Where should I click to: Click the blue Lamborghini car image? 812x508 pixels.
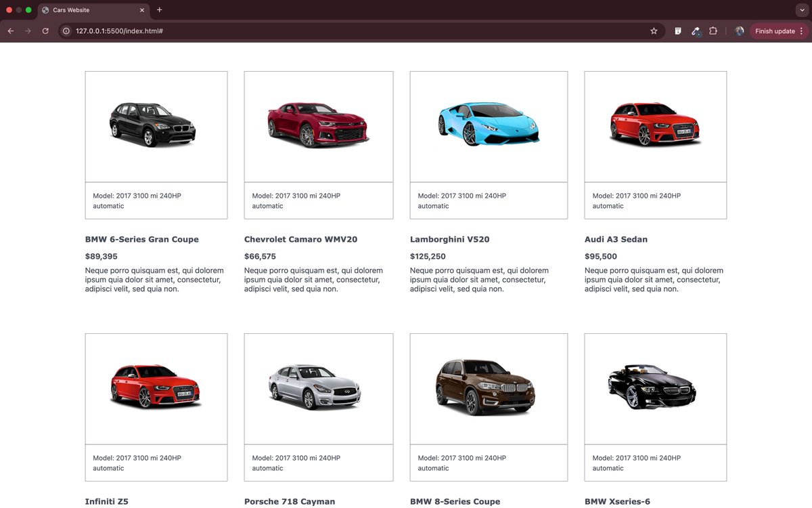489,124
